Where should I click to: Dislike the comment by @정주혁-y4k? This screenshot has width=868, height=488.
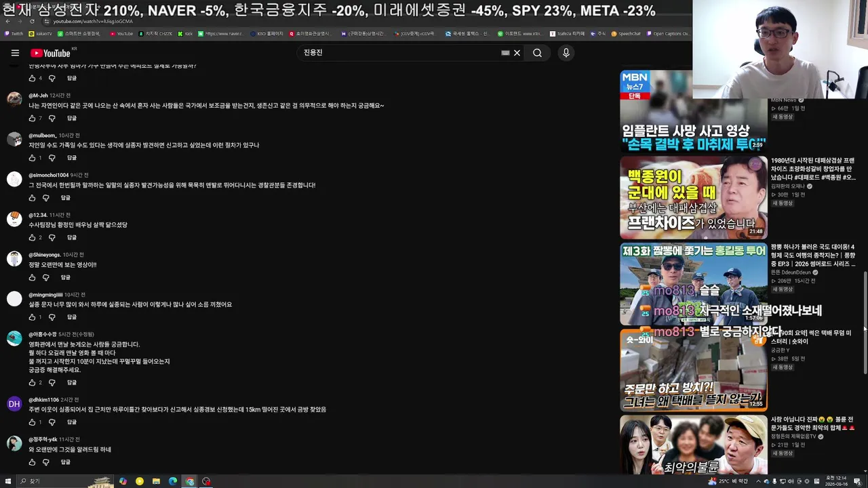click(45, 462)
